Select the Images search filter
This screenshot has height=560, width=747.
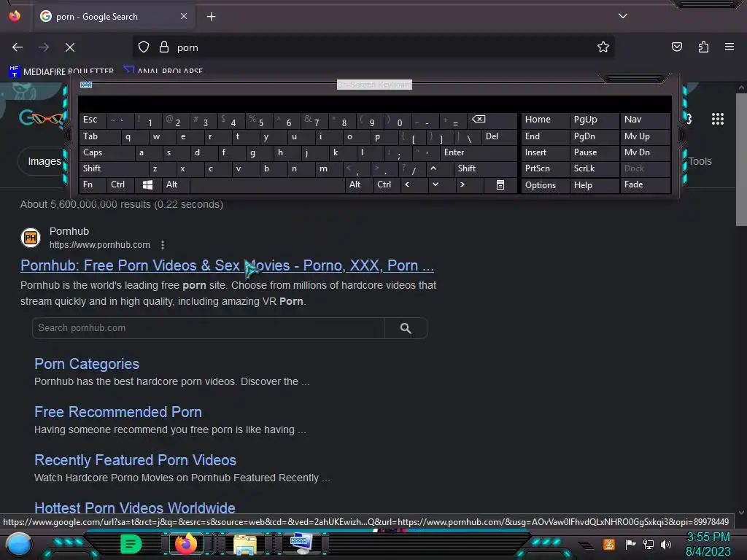44,161
